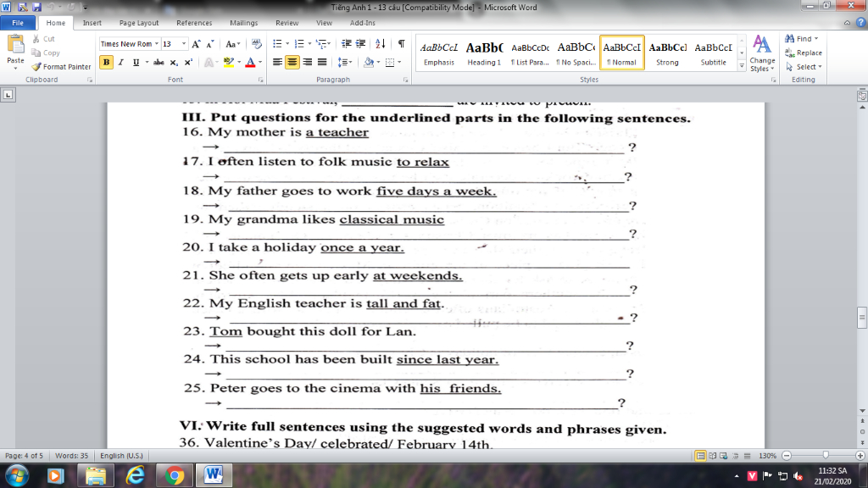The width and height of the screenshot is (868, 488).
Task: Sort the selected paragraphs alphabetically
Action: [x=381, y=44]
